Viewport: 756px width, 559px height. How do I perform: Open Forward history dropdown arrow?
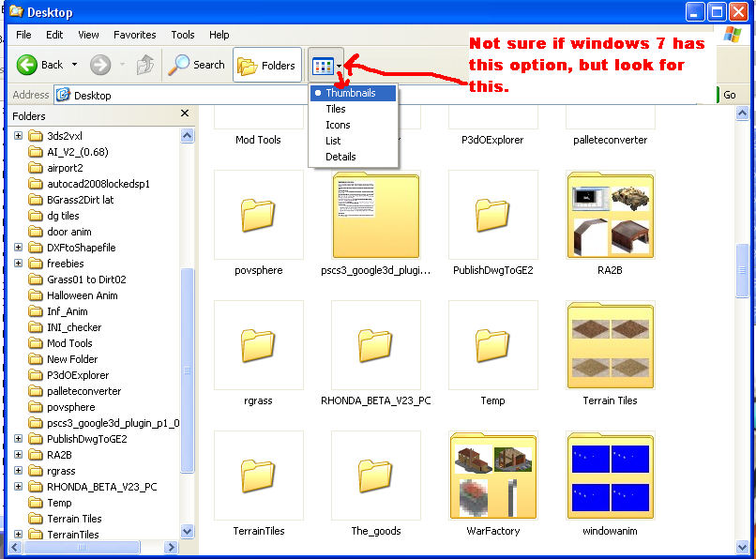(122, 64)
